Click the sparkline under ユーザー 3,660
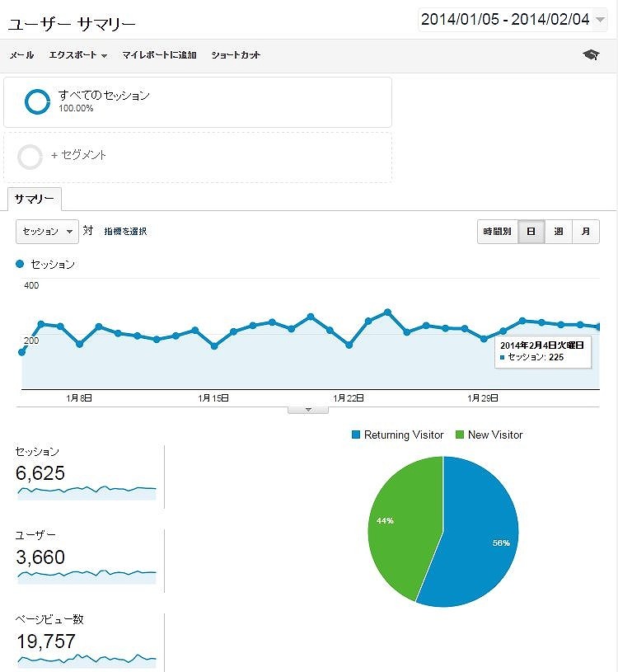Viewport: 618px width, 672px height. (x=87, y=576)
